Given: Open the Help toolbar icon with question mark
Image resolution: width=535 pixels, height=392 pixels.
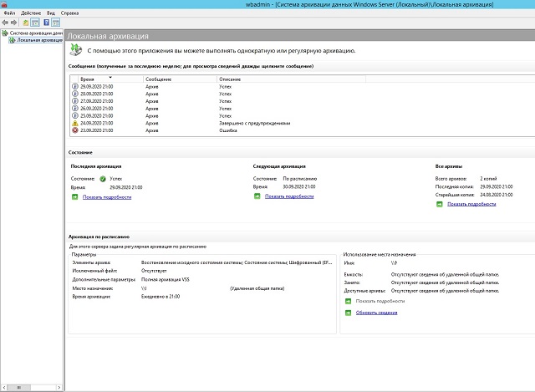Looking at the screenshot, I should click(47, 23).
